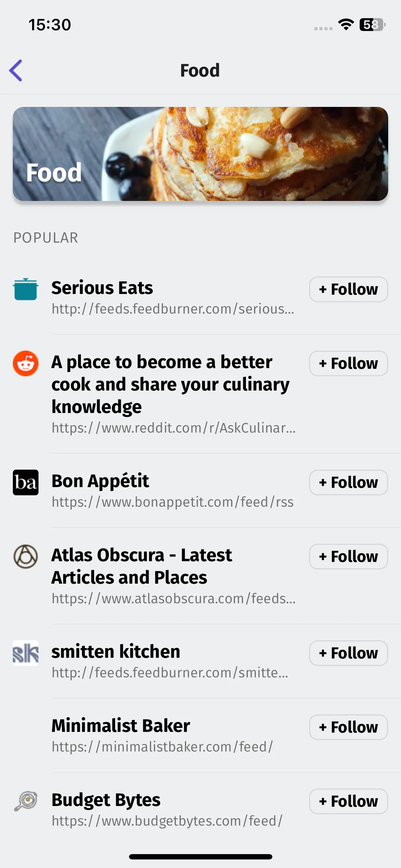The width and height of the screenshot is (401, 868).
Task: Follow the Serious Eats feed
Action: click(349, 289)
